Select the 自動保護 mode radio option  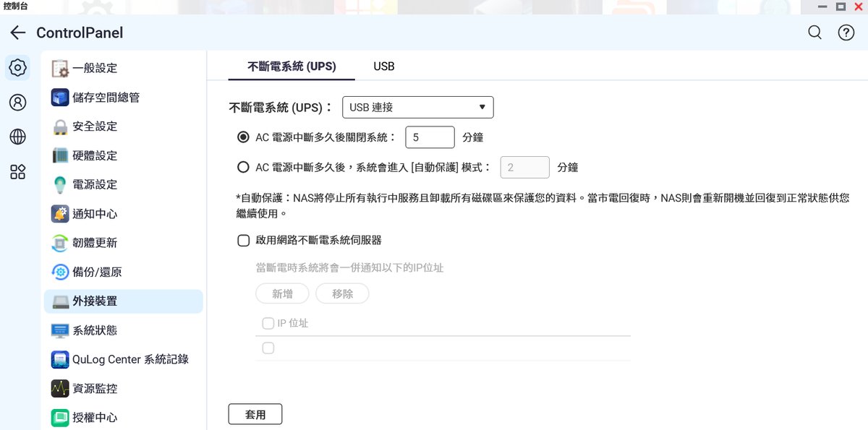(243, 167)
